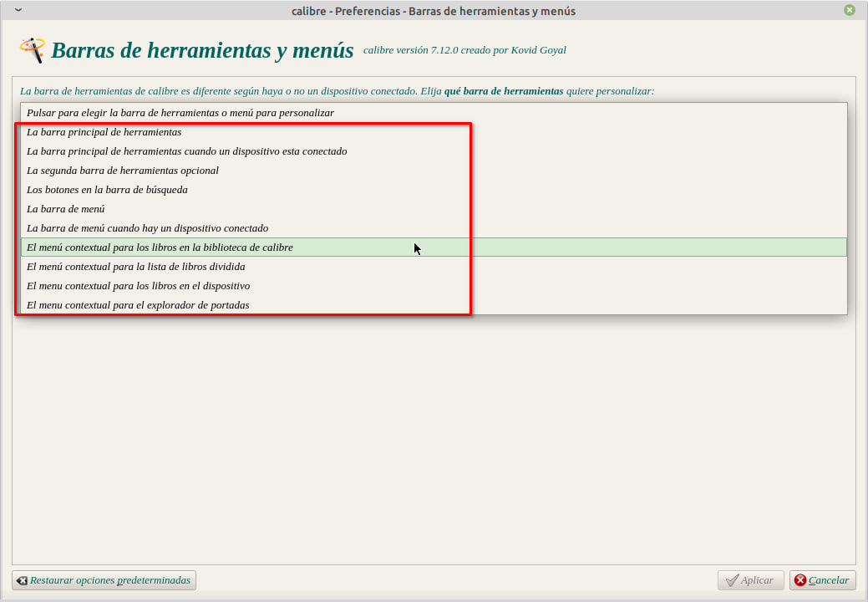Choose 'El menú contextual para la lista de libros dividida'
This screenshot has height=602, width=868.
434,267
